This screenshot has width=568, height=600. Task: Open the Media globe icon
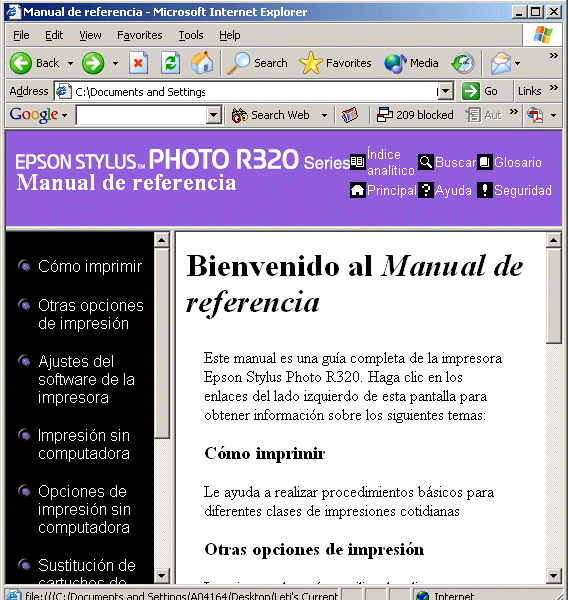(x=395, y=63)
